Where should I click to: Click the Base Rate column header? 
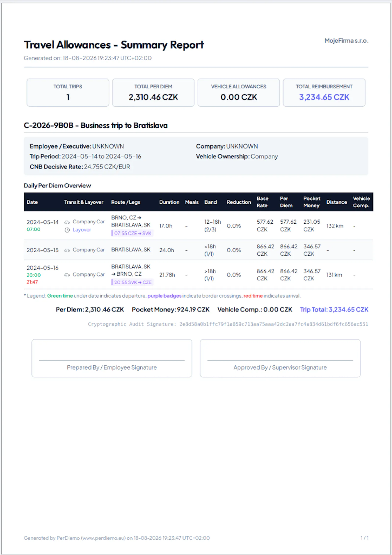tap(263, 202)
